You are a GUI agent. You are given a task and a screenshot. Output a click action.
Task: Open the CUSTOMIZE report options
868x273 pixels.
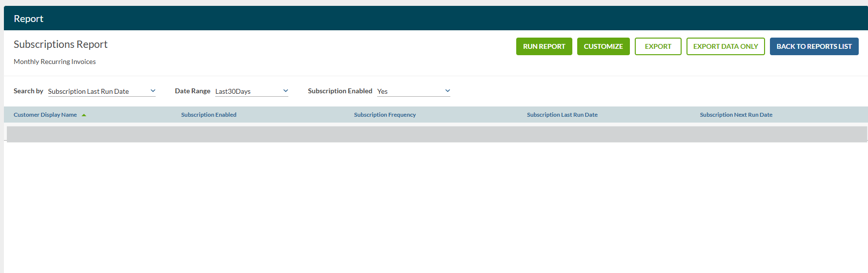pos(603,46)
